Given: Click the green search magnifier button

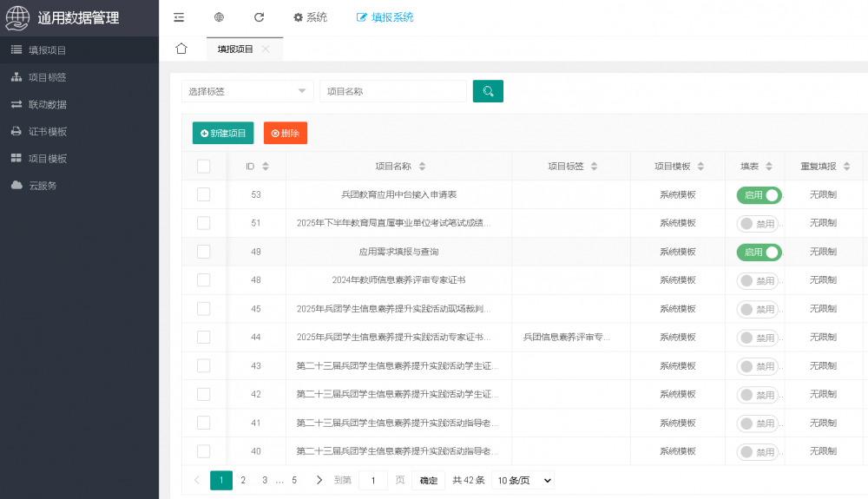Looking at the screenshot, I should 488,91.
